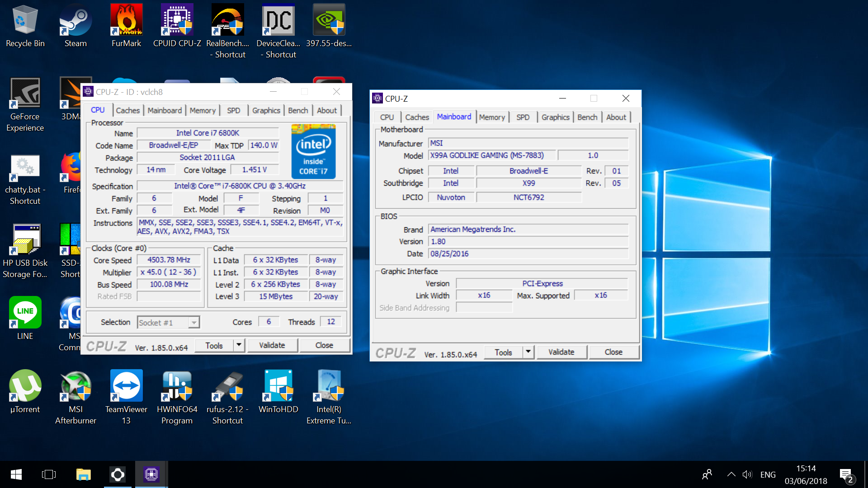868x488 pixels.
Task: Switch to Mainboard tab in left CPU-Z window
Action: click(x=165, y=110)
